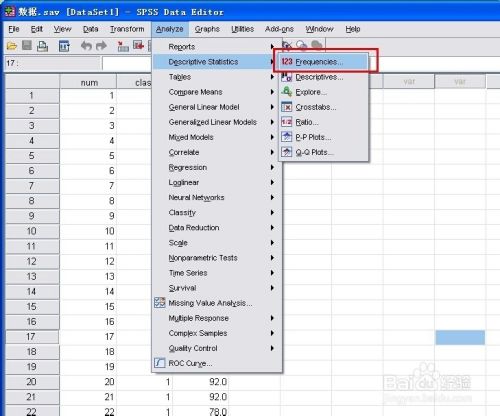Screen dimensions: 500x416
Task: Open the Data menu
Action: (x=90, y=29)
